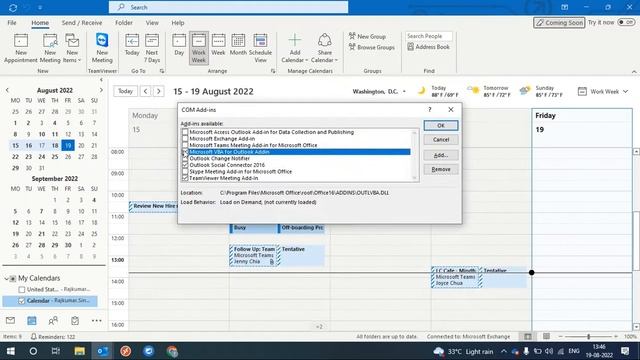The width and height of the screenshot is (640, 360).
Task: Open Help in COM Add-ins dialog
Action: pos(429,109)
